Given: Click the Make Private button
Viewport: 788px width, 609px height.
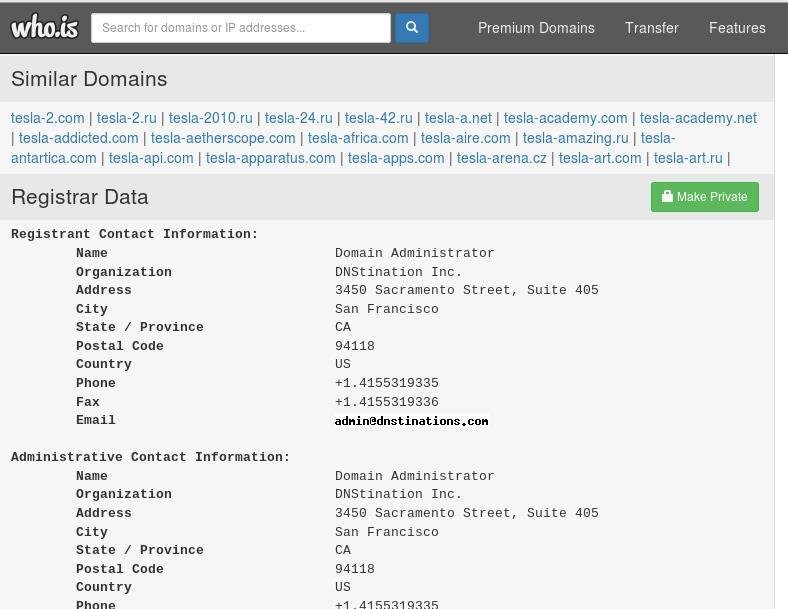Looking at the screenshot, I should (x=705, y=196).
